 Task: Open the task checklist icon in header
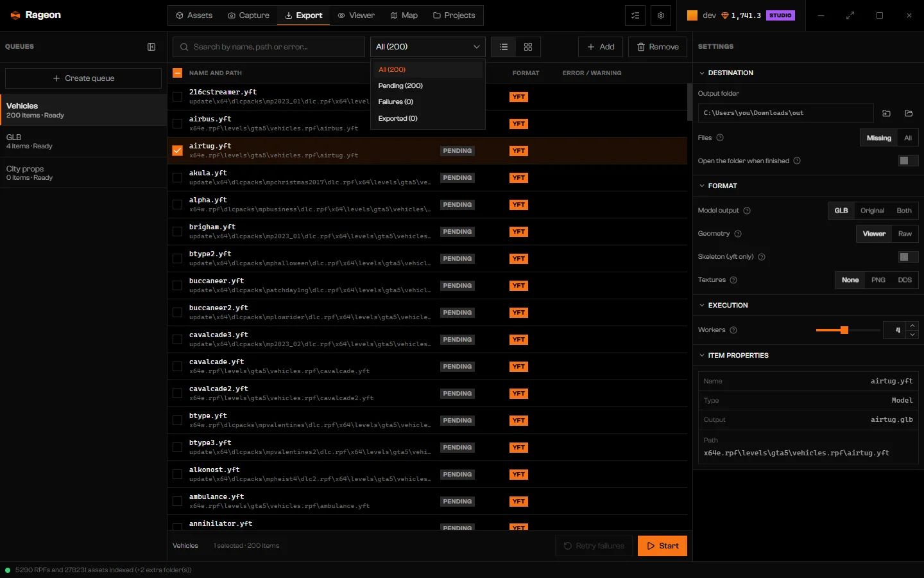(635, 15)
